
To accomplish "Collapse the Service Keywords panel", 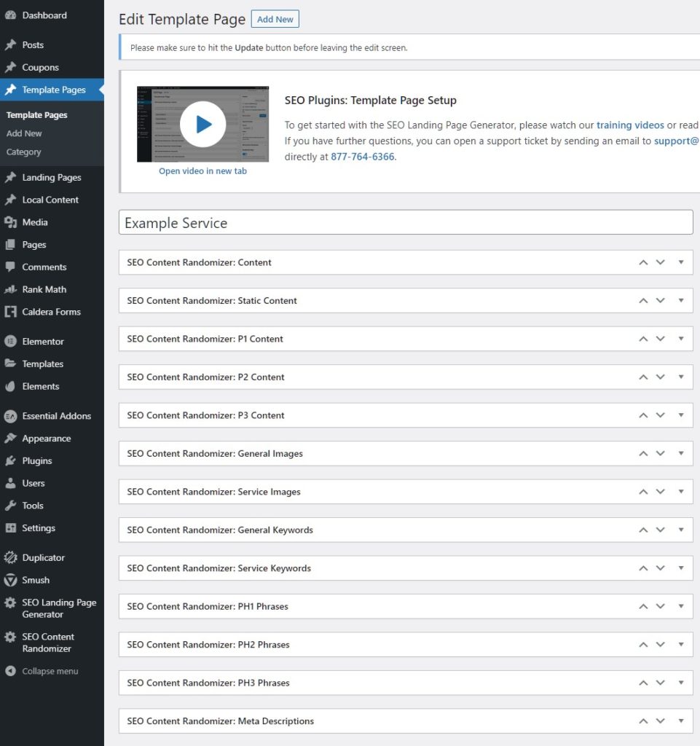I will [x=681, y=568].
